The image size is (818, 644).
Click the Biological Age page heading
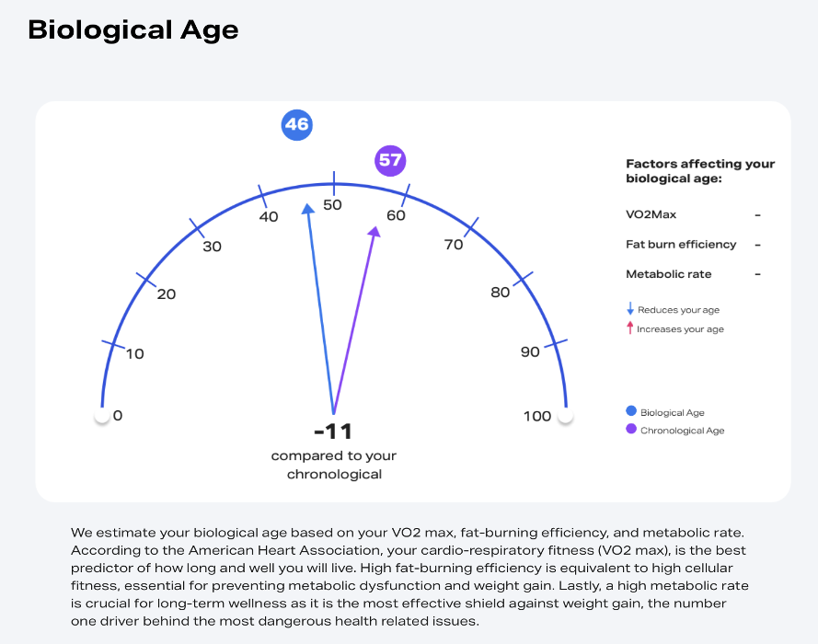133,29
